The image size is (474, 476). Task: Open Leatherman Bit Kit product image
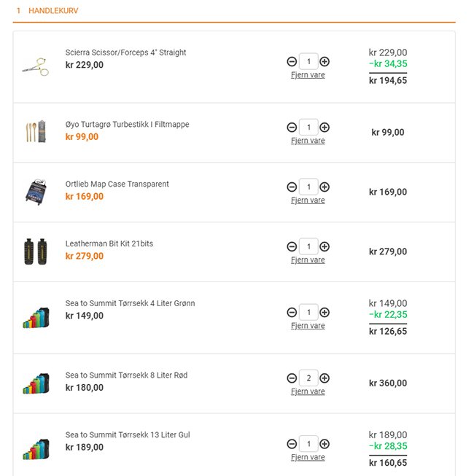(34, 251)
